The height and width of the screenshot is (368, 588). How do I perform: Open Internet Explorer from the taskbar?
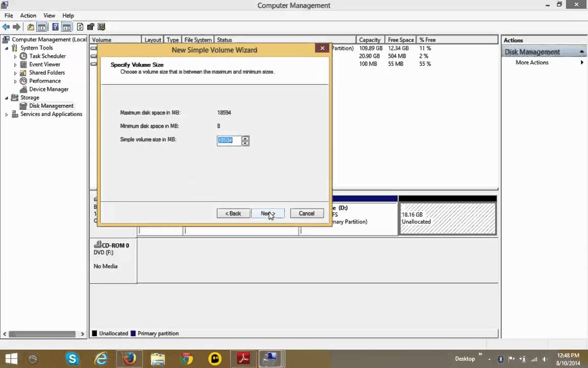click(x=101, y=359)
